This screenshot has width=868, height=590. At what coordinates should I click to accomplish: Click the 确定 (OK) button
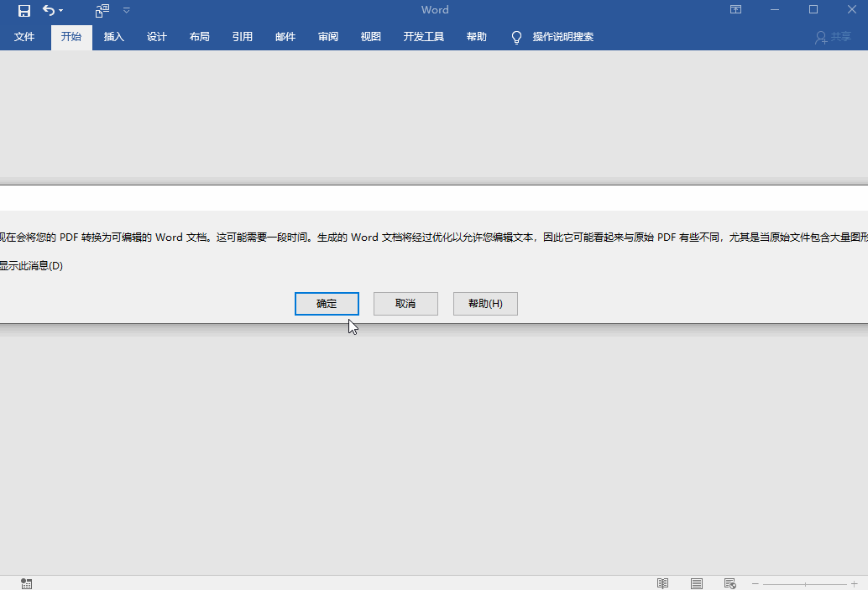(327, 303)
